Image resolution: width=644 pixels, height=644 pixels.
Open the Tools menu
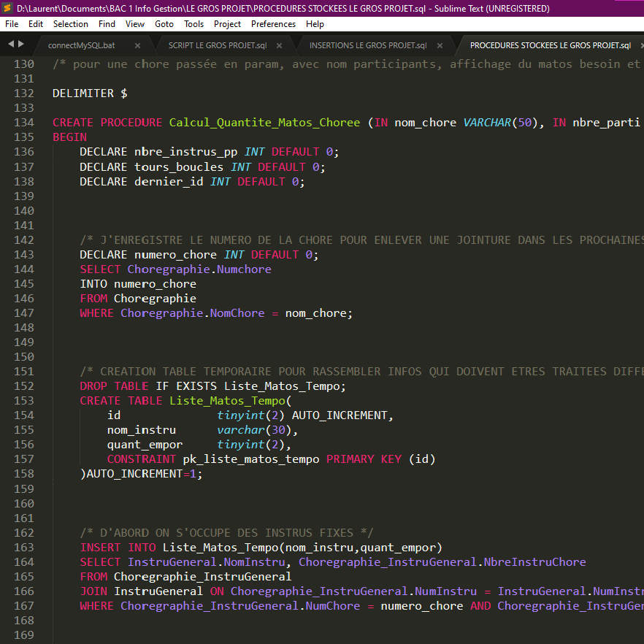pos(193,24)
